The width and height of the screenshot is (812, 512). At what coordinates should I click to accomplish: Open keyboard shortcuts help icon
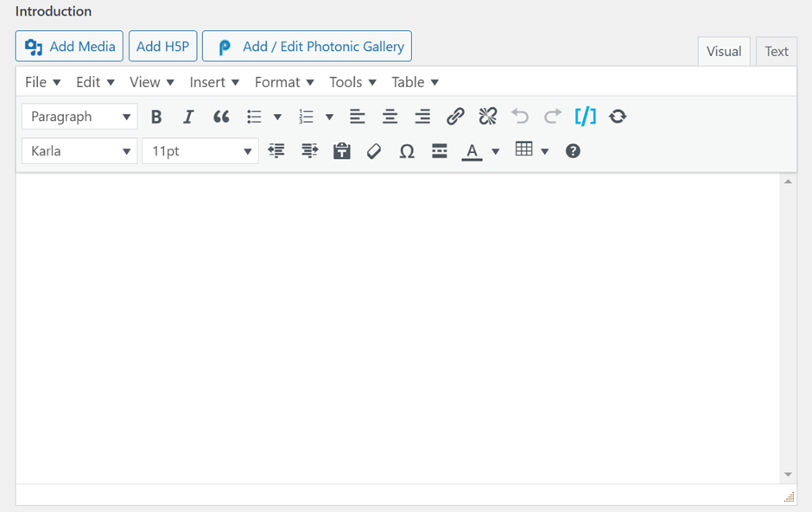click(x=573, y=151)
